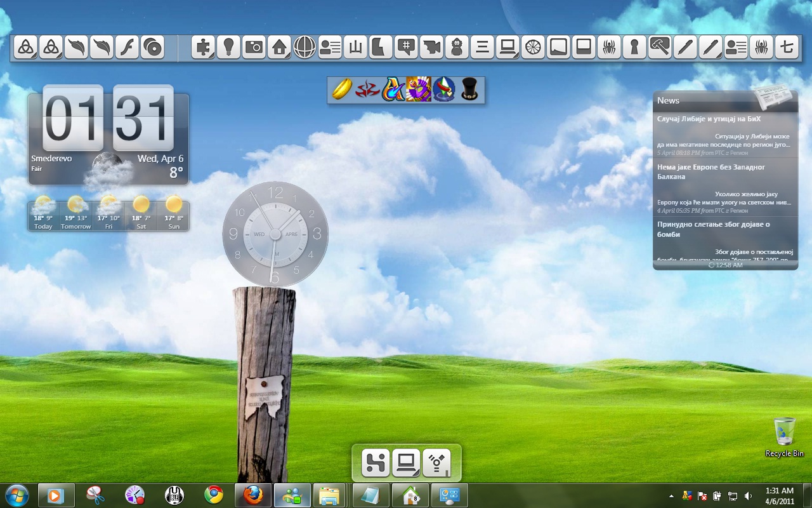Open the network tray icon
The image size is (812, 508).
coord(732,496)
